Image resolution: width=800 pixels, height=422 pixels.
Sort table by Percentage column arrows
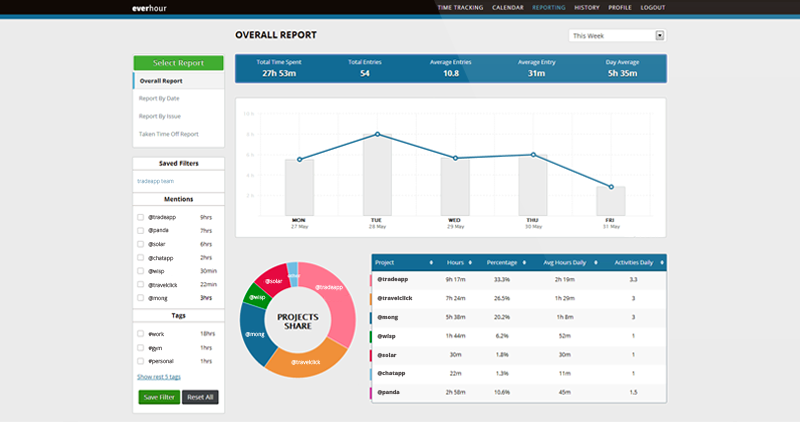click(524, 262)
